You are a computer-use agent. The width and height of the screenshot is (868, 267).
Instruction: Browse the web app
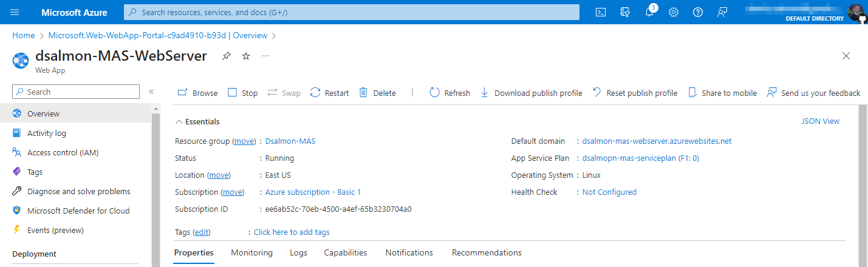click(197, 93)
